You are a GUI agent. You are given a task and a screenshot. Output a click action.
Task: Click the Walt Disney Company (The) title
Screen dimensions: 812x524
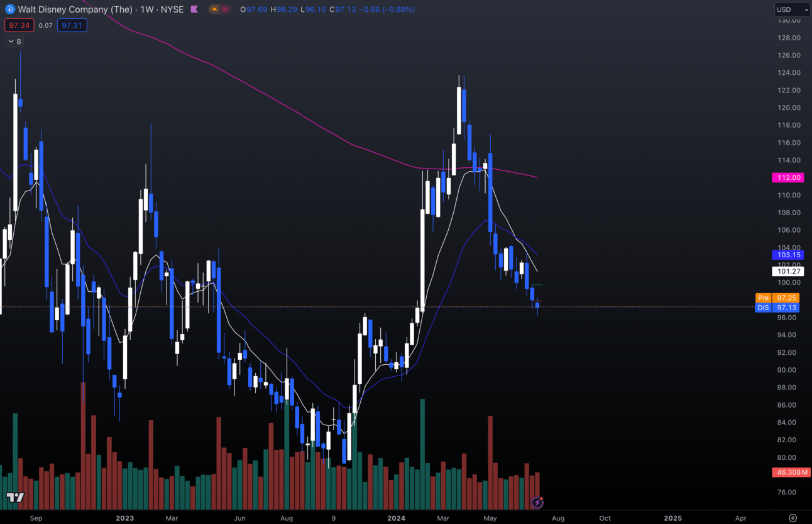coord(75,9)
